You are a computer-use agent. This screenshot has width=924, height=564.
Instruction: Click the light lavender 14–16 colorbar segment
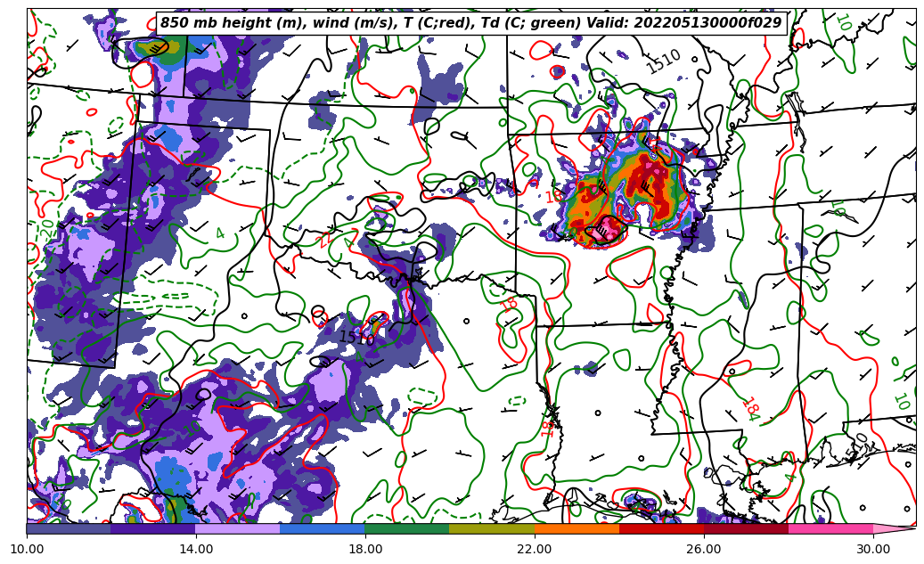click(237, 528)
